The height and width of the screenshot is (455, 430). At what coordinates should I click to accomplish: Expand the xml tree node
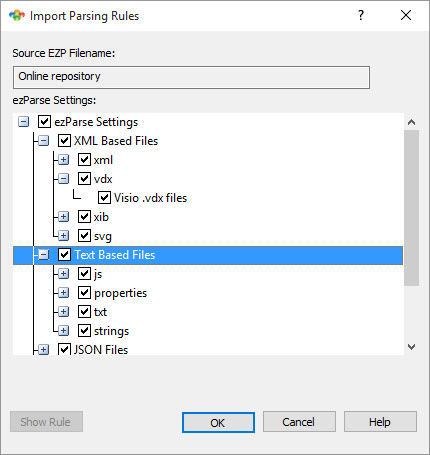pyautogui.click(x=63, y=160)
